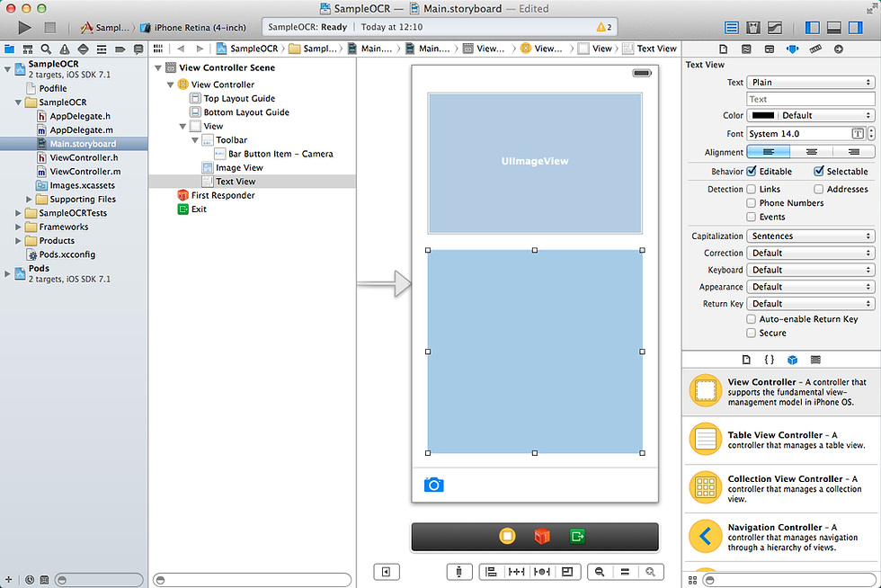Open the Align constraints menu

[491, 572]
